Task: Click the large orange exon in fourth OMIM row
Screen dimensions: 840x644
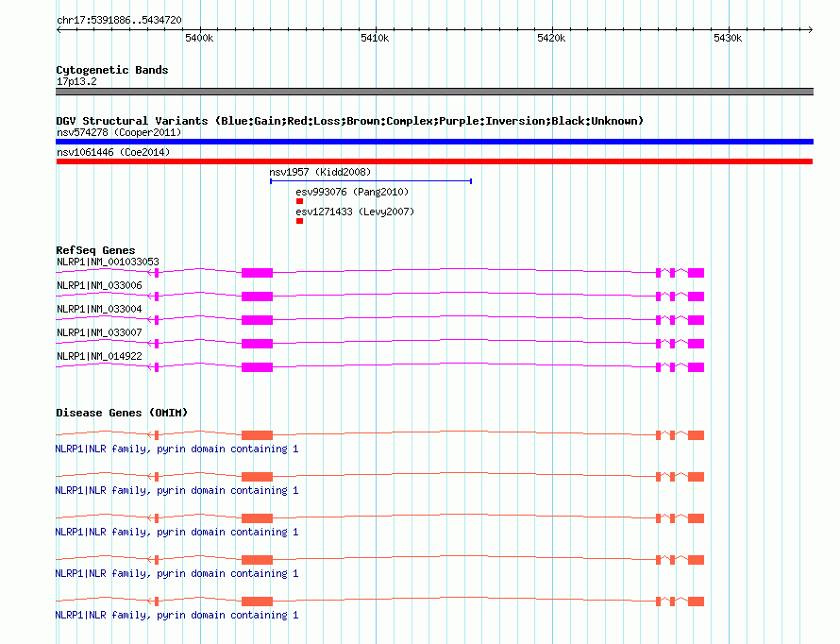Action: (257, 560)
